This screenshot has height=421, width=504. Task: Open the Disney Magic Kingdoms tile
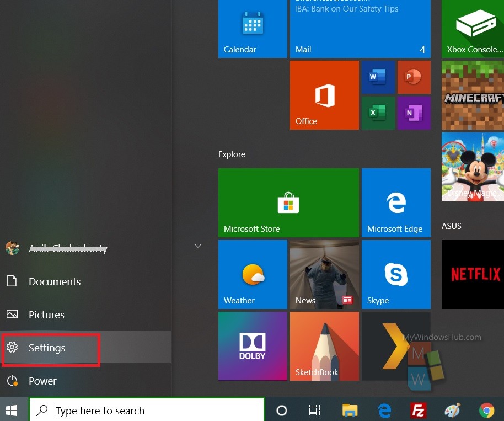473,167
